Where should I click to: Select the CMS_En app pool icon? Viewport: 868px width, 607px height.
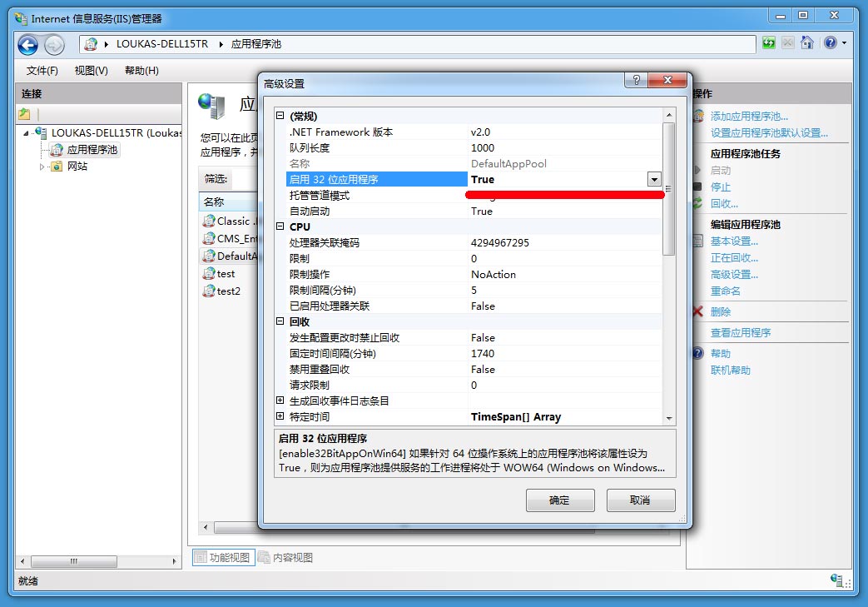tap(209, 239)
